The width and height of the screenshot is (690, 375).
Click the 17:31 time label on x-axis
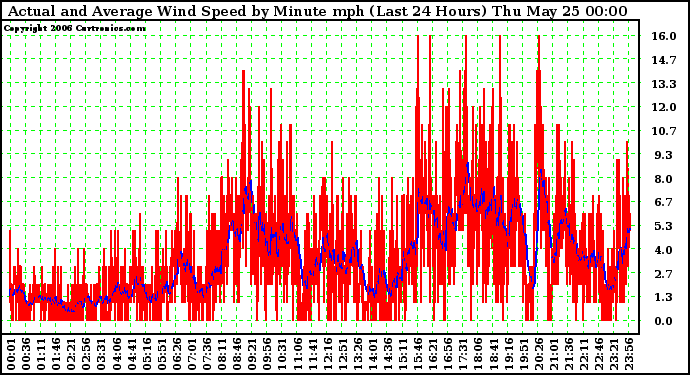(463, 354)
